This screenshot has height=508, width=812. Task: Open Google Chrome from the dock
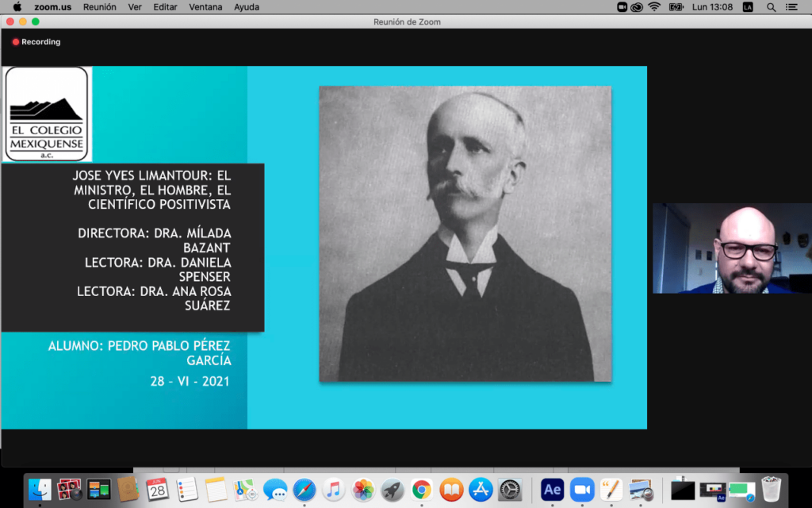(x=421, y=489)
